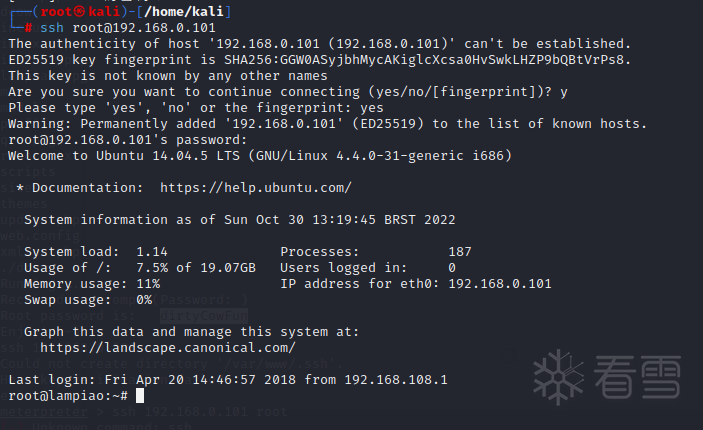Image resolution: width=703 pixels, height=430 pixels.
Task: Click the System load value 1.14
Action: pyautogui.click(x=152, y=251)
